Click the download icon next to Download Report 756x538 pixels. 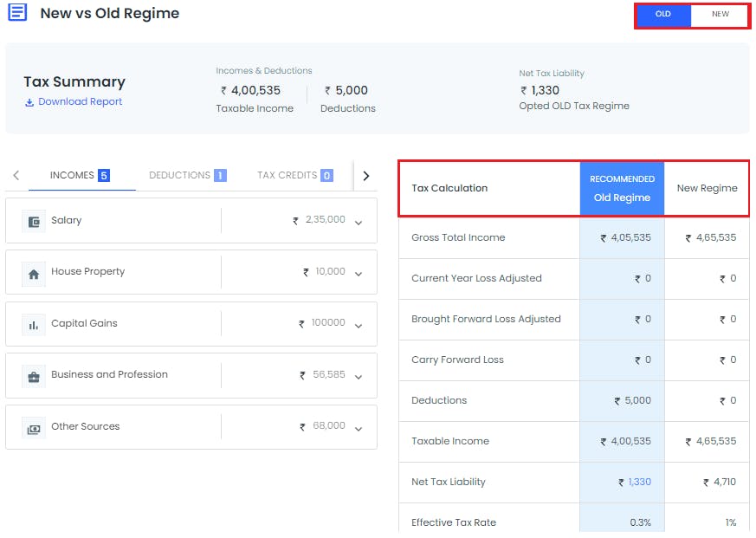(x=29, y=102)
